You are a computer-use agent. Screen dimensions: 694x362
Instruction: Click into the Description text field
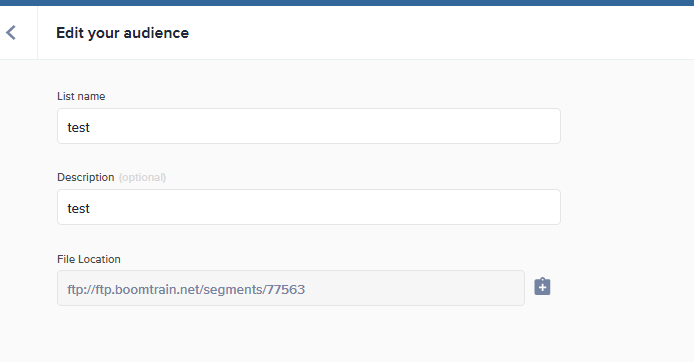coord(309,207)
